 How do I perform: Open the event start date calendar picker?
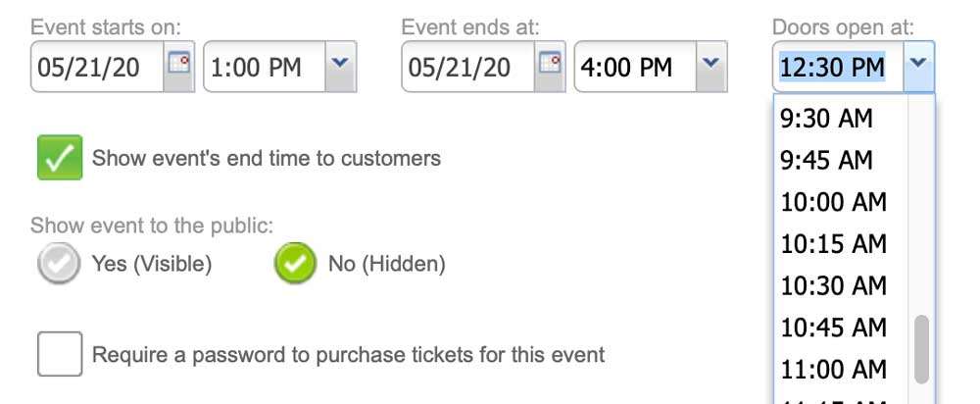(x=179, y=67)
